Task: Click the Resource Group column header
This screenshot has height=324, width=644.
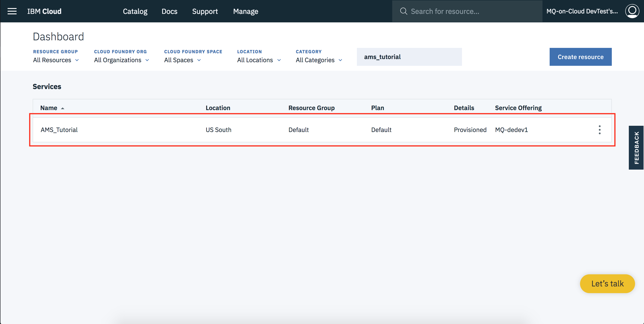Action: click(311, 108)
